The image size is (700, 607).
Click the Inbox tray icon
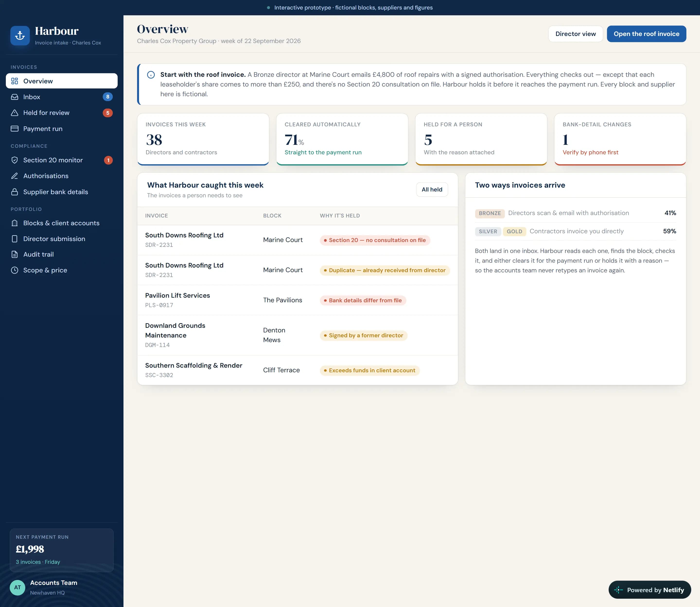pos(15,97)
